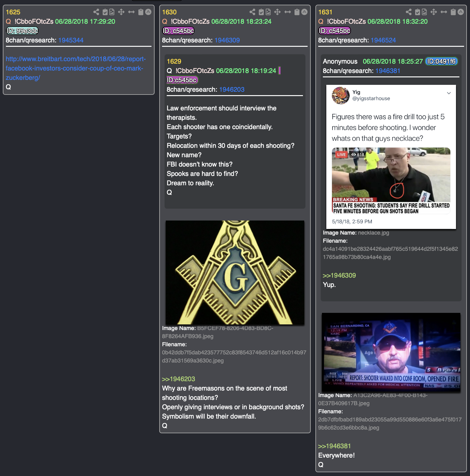Click the plain clipboard icon on post 1631
Viewport: 470px width, 476px height.
[453, 12]
